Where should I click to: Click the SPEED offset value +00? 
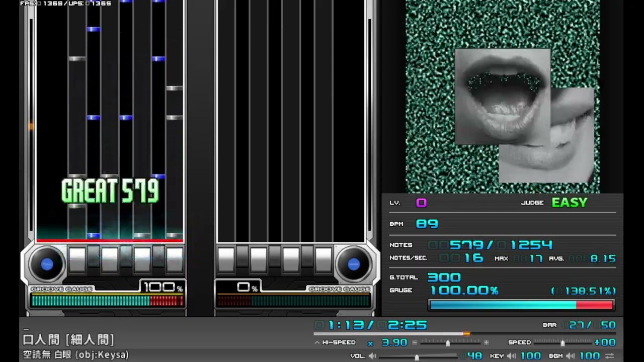pyautogui.click(x=605, y=342)
